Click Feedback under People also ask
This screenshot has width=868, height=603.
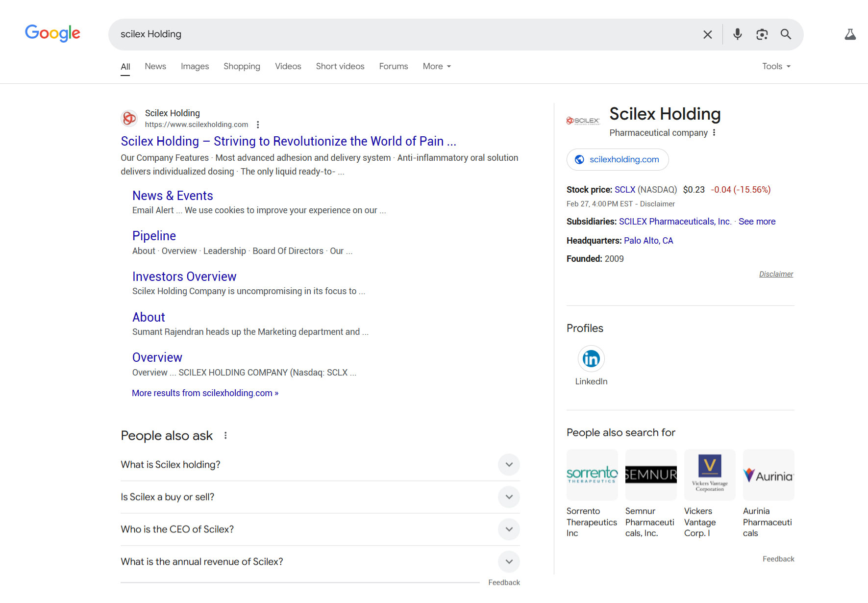[504, 582]
